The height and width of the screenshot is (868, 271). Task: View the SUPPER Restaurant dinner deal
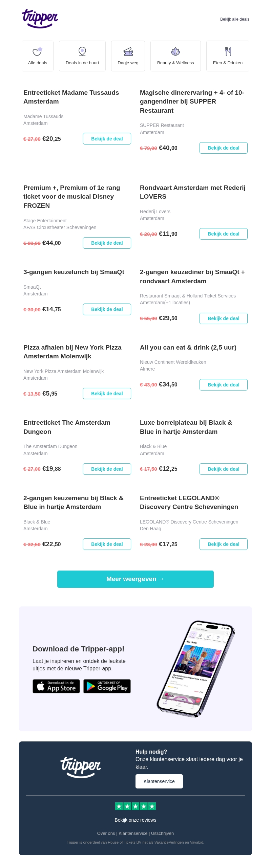point(224,148)
